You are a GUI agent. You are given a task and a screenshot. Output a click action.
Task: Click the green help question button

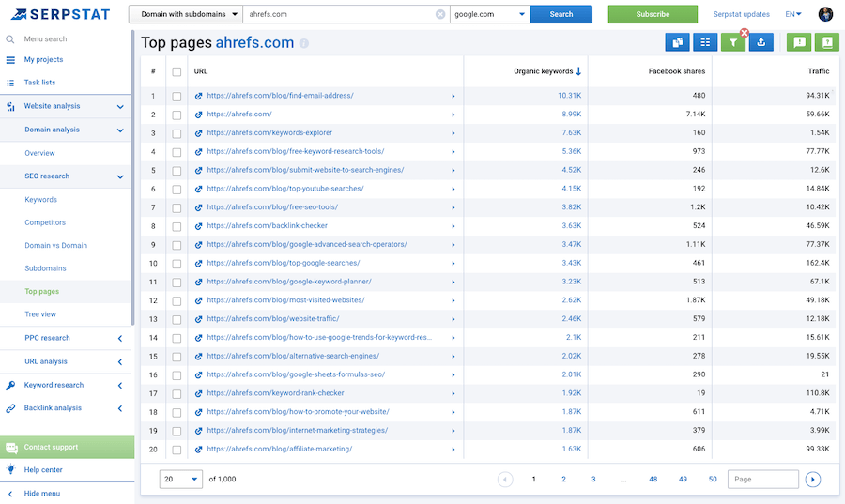[x=827, y=42]
